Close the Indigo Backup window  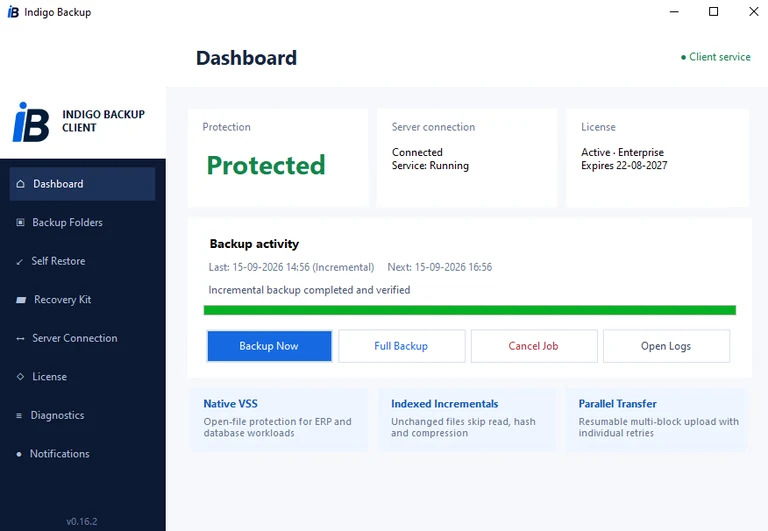click(754, 12)
